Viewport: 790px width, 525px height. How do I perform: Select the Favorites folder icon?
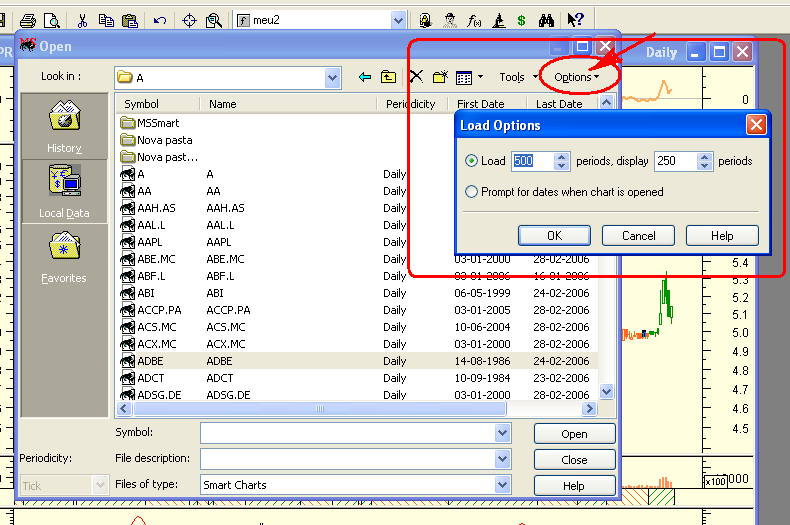click(64, 245)
